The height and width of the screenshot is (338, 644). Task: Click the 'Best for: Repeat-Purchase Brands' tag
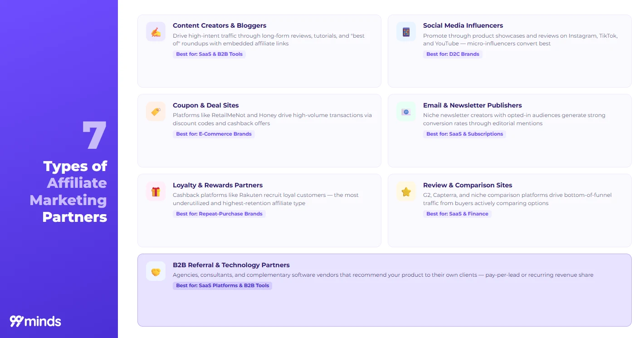pyautogui.click(x=219, y=214)
